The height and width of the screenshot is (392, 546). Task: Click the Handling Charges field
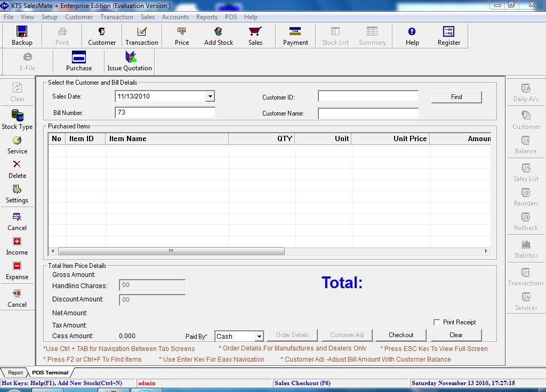tap(152, 285)
